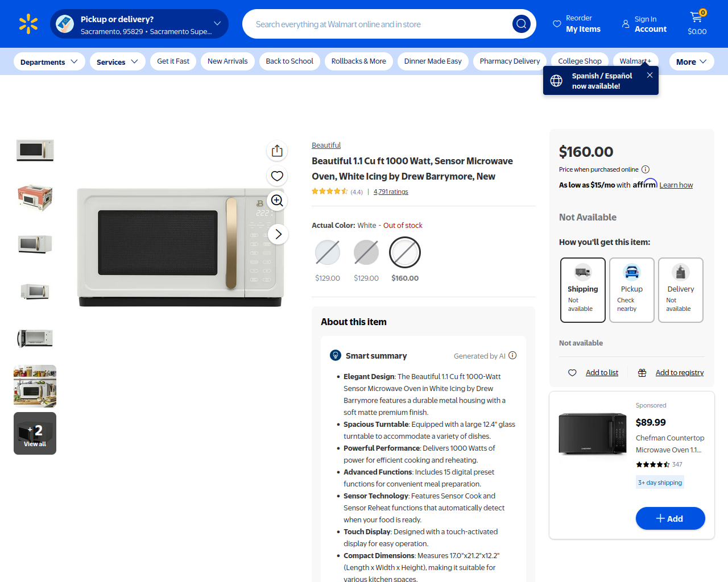Select the first $129.00 color swatch
The height and width of the screenshot is (582, 728).
coord(328,252)
